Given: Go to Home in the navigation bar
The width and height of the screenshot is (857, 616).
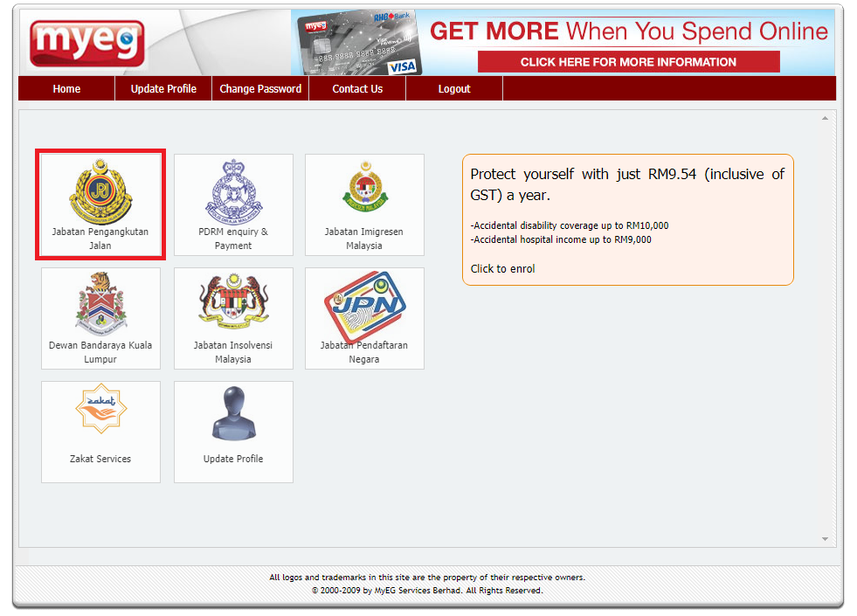Looking at the screenshot, I should click(66, 88).
